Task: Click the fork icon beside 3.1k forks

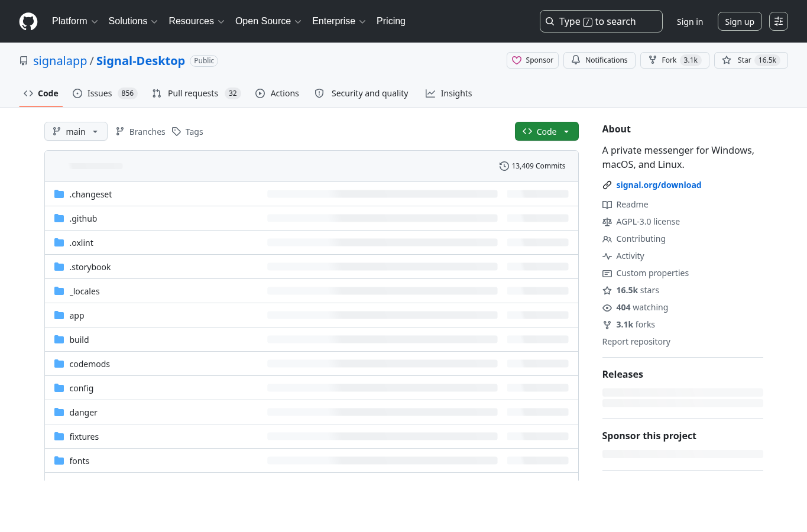Action: [607, 325]
